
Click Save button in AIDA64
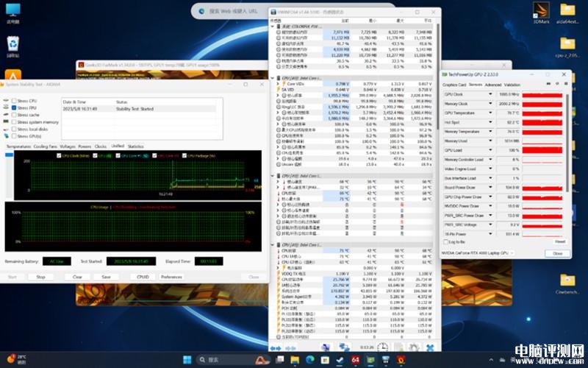pyautogui.click(x=106, y=277)
